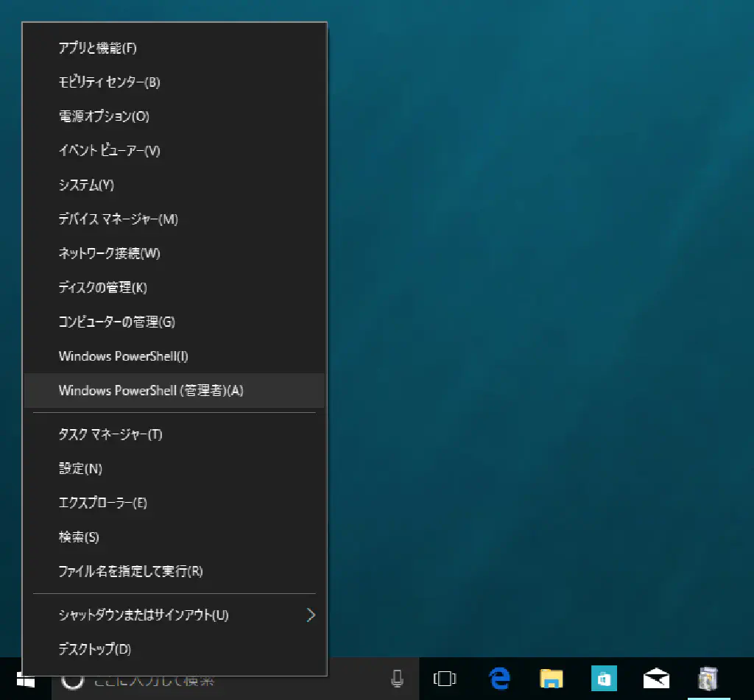The height and width of the screenshot is (700, 754).
Task: Open ファイル名を指定して実行(R)
Action: pyautogui.click(x=174, y=571)
